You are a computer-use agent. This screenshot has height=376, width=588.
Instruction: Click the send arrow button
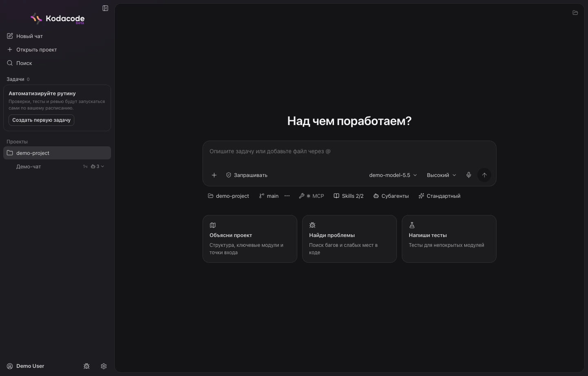(x=484, y=175)
